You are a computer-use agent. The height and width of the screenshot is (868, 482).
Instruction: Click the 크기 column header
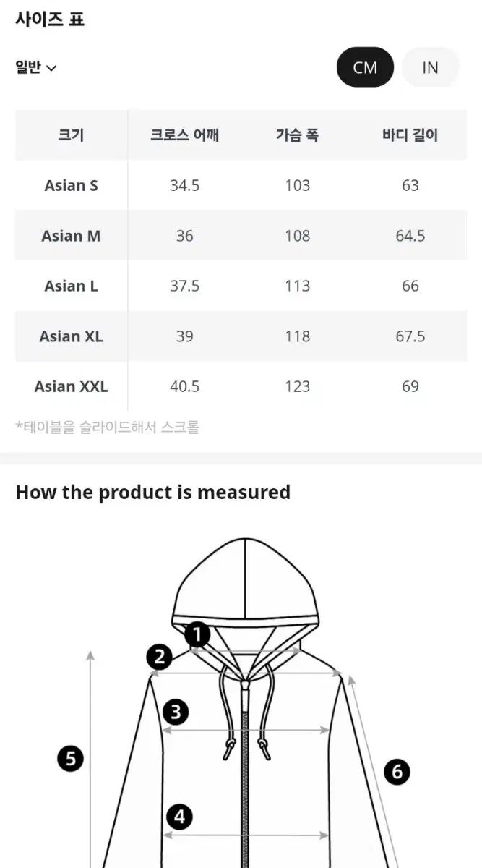pyautogui.click(x=71, y=135)
